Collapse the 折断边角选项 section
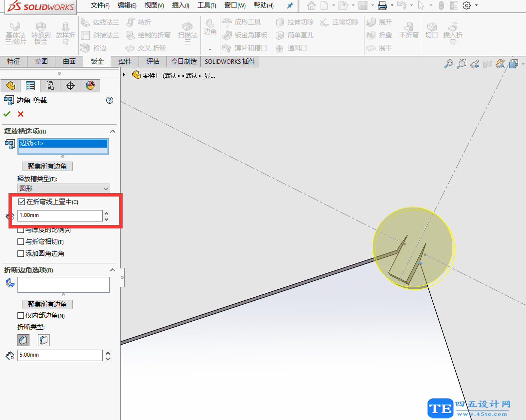Viewport: 526px width, 420px height. 112,269
